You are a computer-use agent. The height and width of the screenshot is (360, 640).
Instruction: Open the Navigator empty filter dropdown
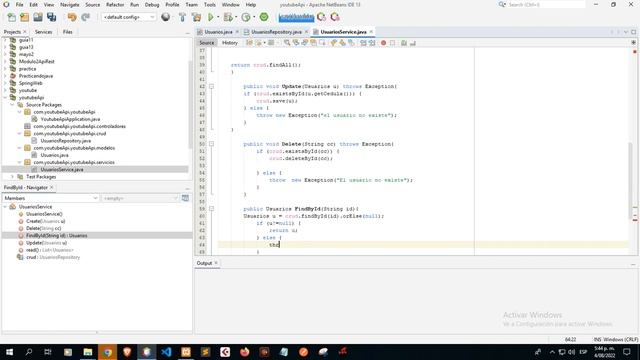[140, 198]
